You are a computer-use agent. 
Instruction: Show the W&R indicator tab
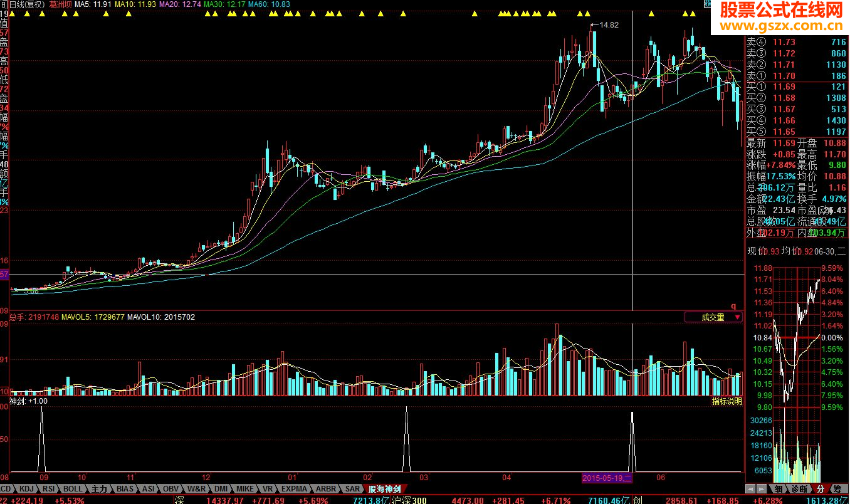196,488
